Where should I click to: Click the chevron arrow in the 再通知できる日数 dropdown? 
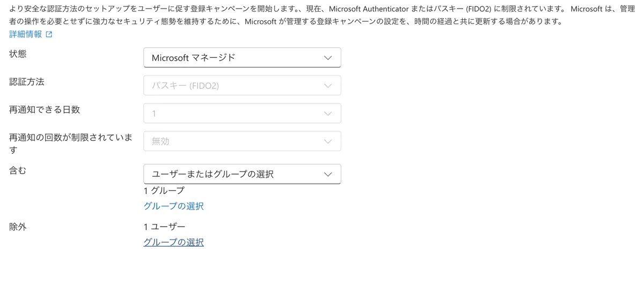click(328, 114)
